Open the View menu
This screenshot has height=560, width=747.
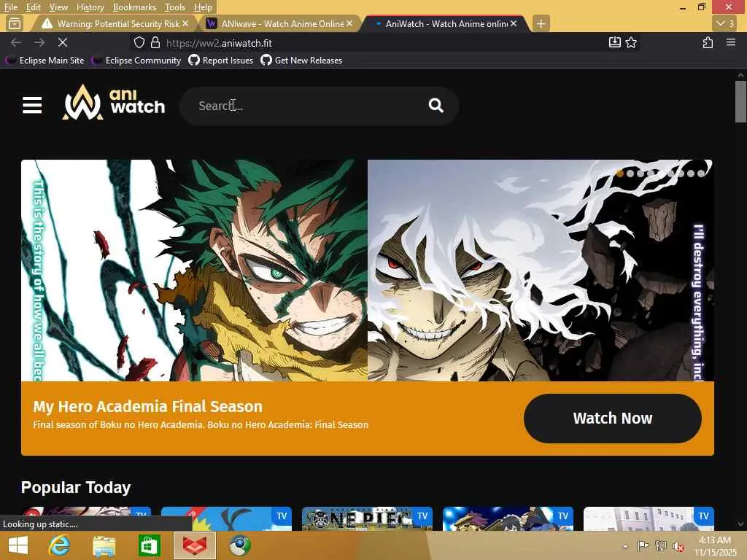click(x=58, y=7)
